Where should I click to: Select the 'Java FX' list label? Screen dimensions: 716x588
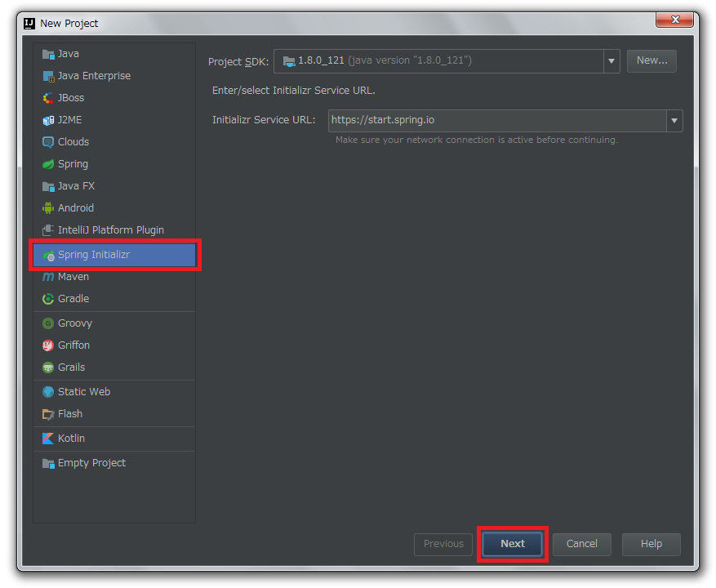tap(76, 186)
